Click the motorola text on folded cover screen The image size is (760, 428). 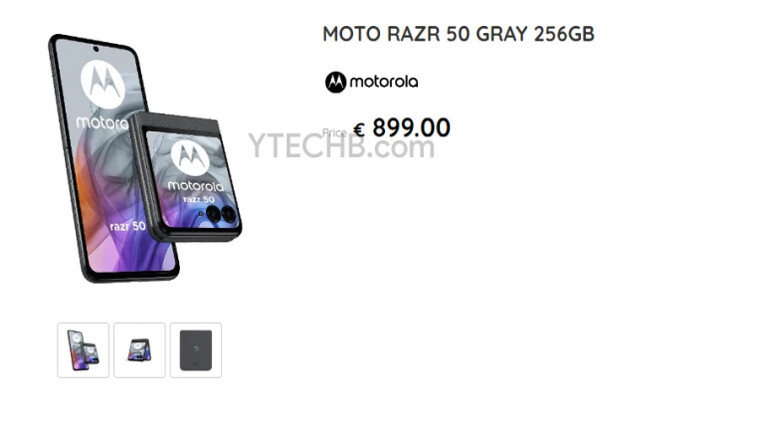tap(196, 186)
